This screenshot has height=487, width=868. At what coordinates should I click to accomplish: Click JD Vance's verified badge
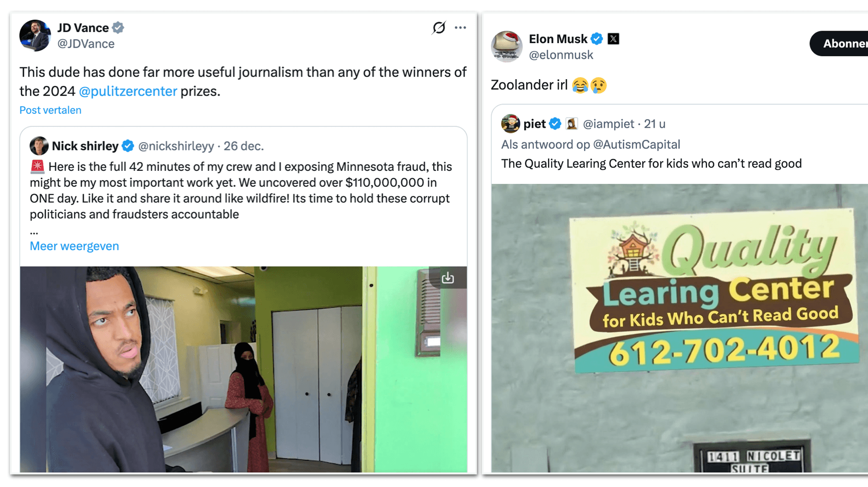pos(118,28)
